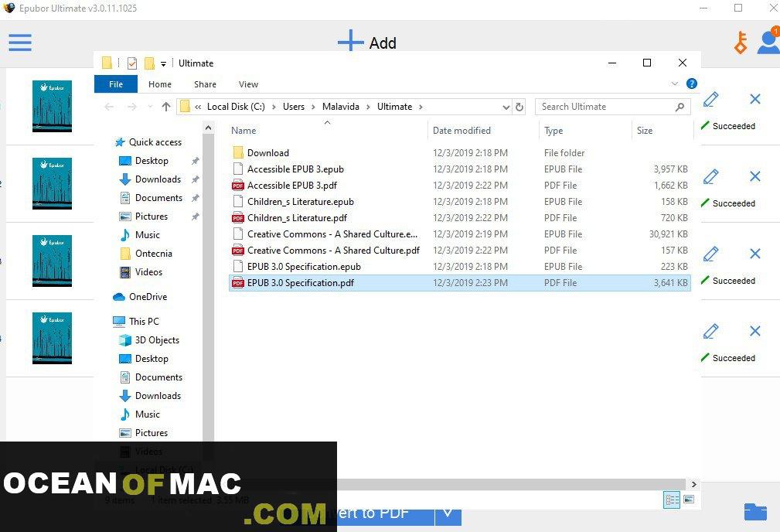This screenshot has width=780, height=532.
Task: Switch to details view layout icon
Action: (x=672, y=500)
